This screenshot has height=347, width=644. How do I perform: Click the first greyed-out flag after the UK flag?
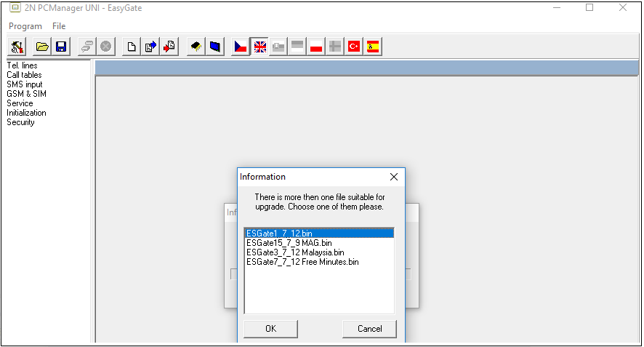[278, 47]
